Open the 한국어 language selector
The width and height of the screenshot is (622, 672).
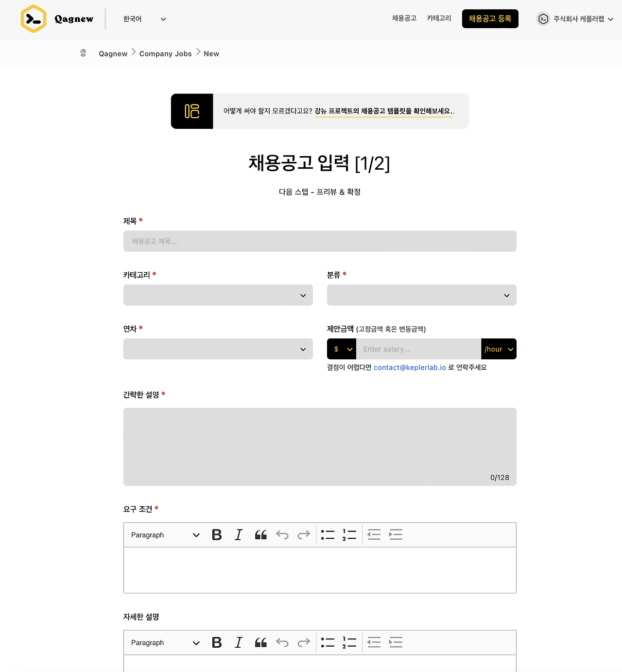[143, 19]
